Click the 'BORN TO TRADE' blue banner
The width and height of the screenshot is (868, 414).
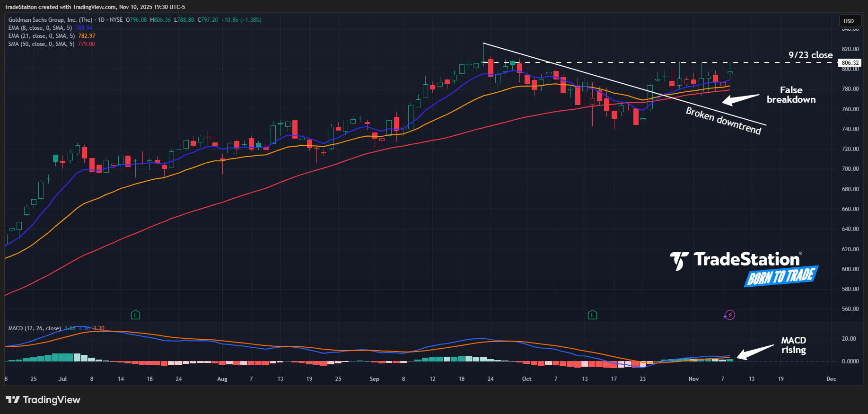780,276
